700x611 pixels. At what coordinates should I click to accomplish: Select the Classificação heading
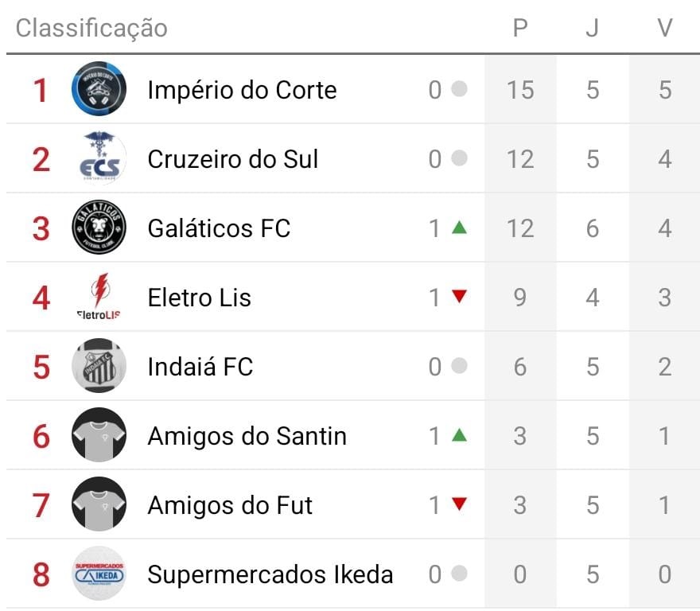91,29
